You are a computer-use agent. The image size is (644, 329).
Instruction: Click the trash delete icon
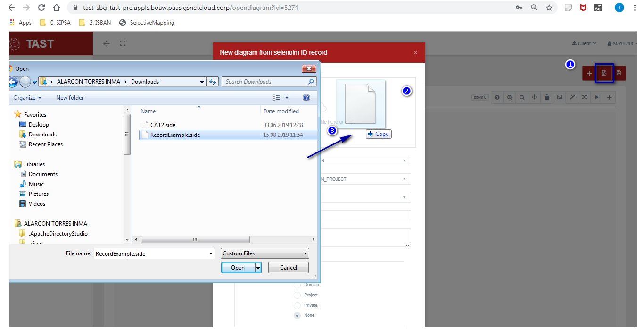547,97
